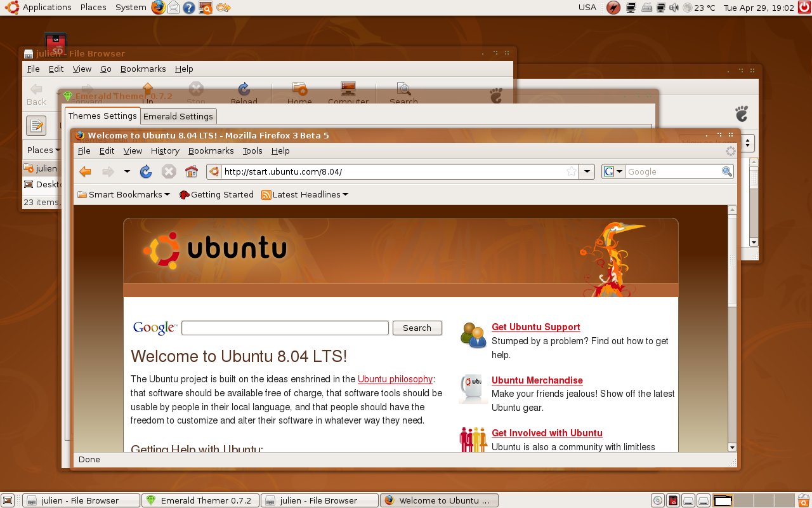Open the Firefox back/forward history dropdown
This screenshot has width=812, height=508.
(127, 171)
